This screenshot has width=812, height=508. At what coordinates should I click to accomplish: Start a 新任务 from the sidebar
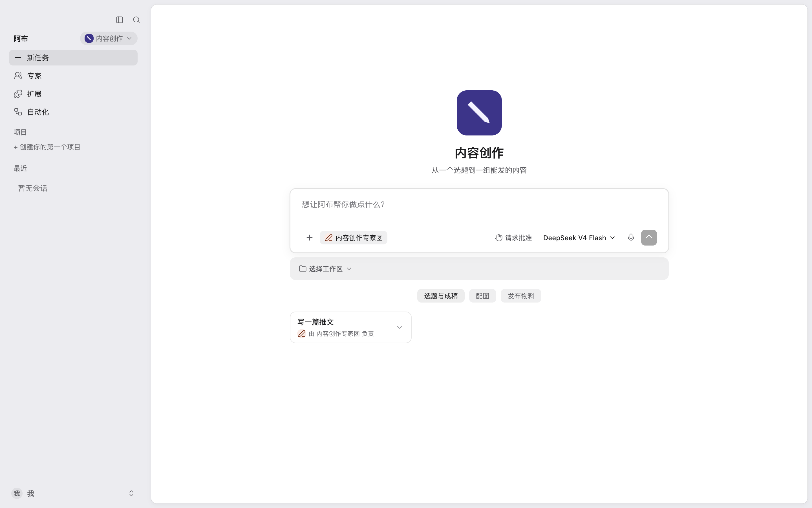pos(73,58)
